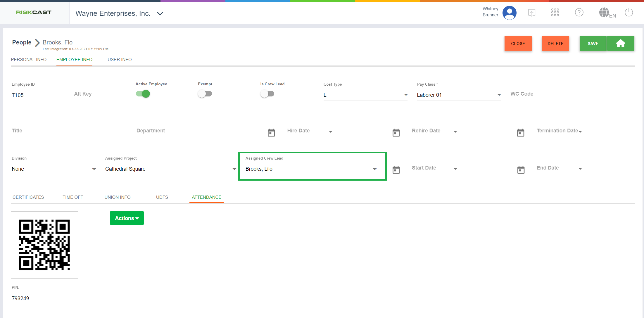Click the power logout icon

coord(629,12)
